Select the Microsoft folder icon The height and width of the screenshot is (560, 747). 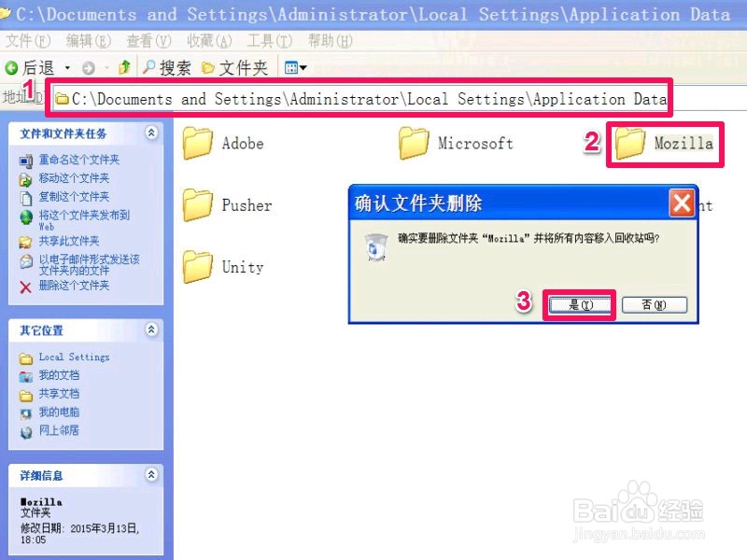pyautogui.click(x=414, y=144)
